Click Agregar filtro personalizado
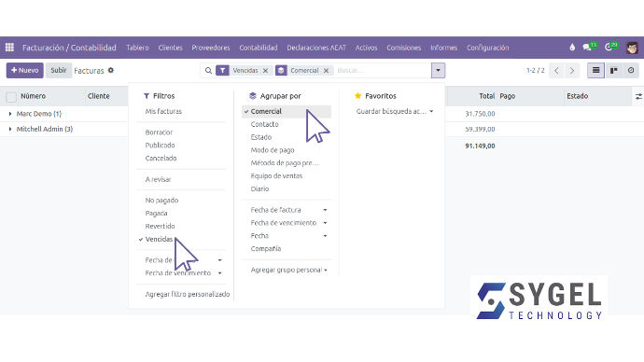The image size is (644, 362). pos(188,294)
